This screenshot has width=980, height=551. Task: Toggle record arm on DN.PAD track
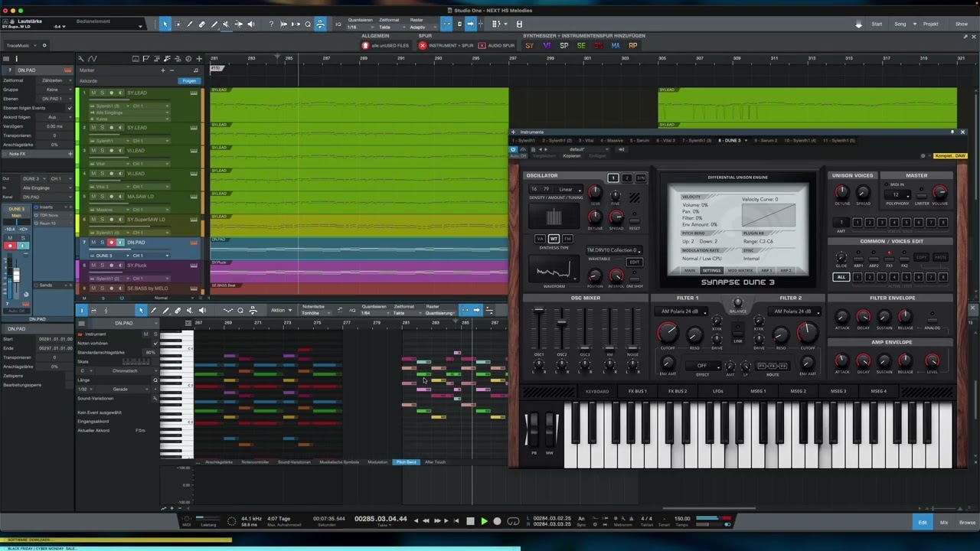click(x=110, y=243)
